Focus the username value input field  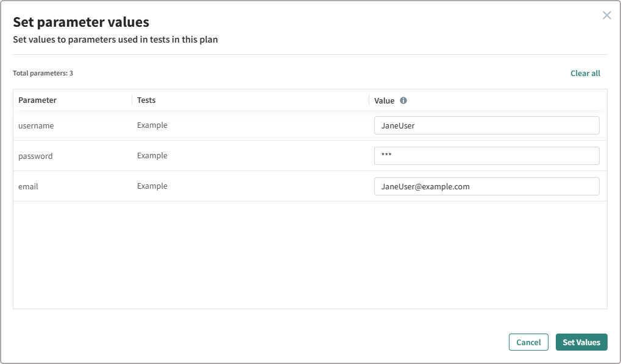pyautogui.click(x=486, y=125)
